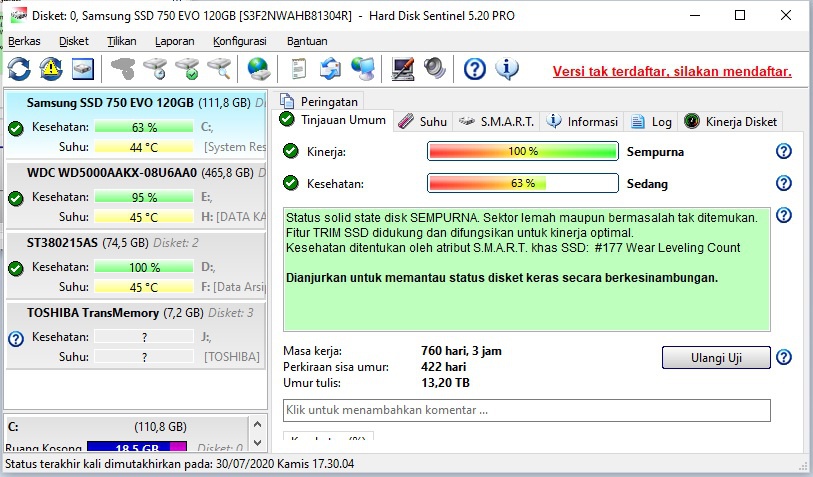Screen dimensions: 813x477
Task: Switch to the Suhu tab
Action: coord(423,122)
